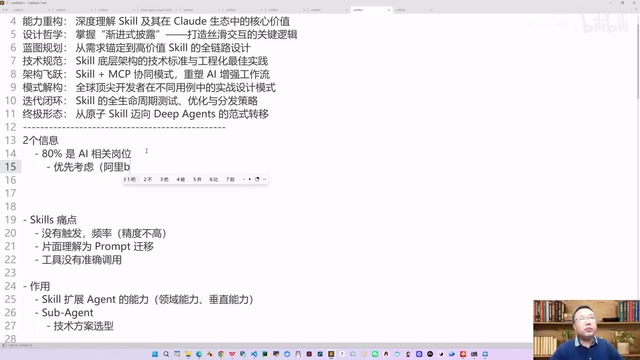Click the '技术方案选型' line

pyautogui.click(x=80, y=326)
